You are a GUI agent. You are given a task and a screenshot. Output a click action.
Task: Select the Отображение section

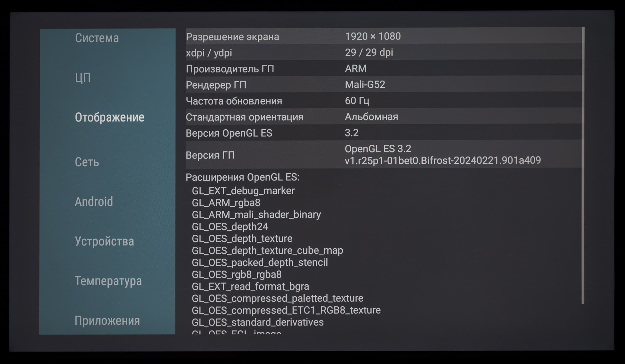(x=109, y=117)
